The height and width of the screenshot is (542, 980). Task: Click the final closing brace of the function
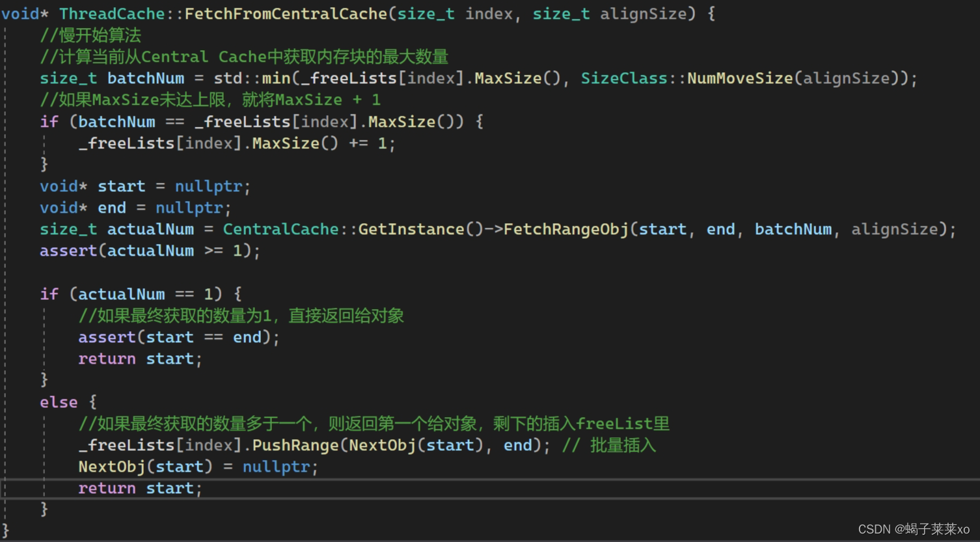6,530
